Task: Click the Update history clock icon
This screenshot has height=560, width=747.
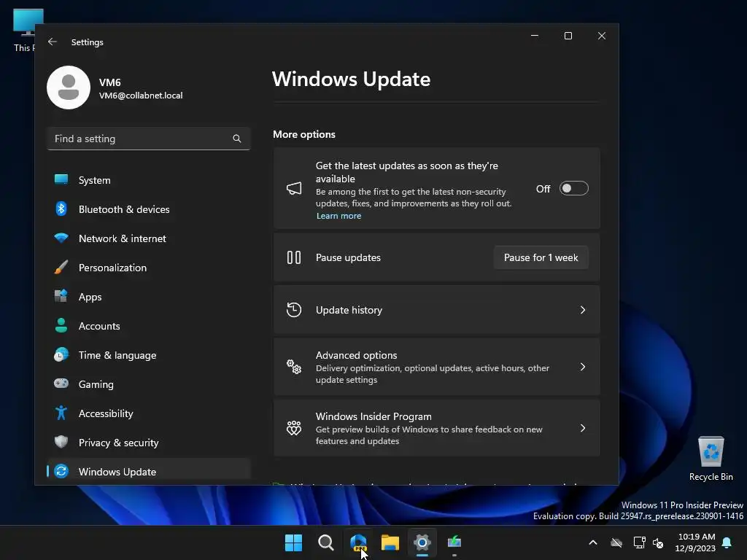Action: click(294, 310)
